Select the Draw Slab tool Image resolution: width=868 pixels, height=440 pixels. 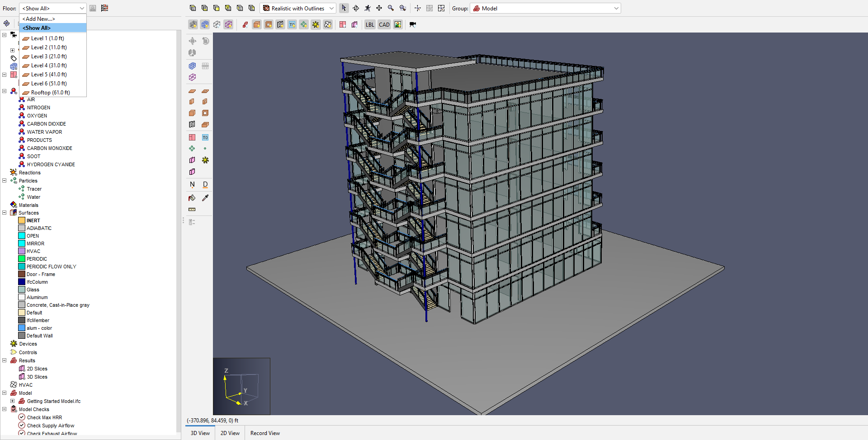[192, 91]
